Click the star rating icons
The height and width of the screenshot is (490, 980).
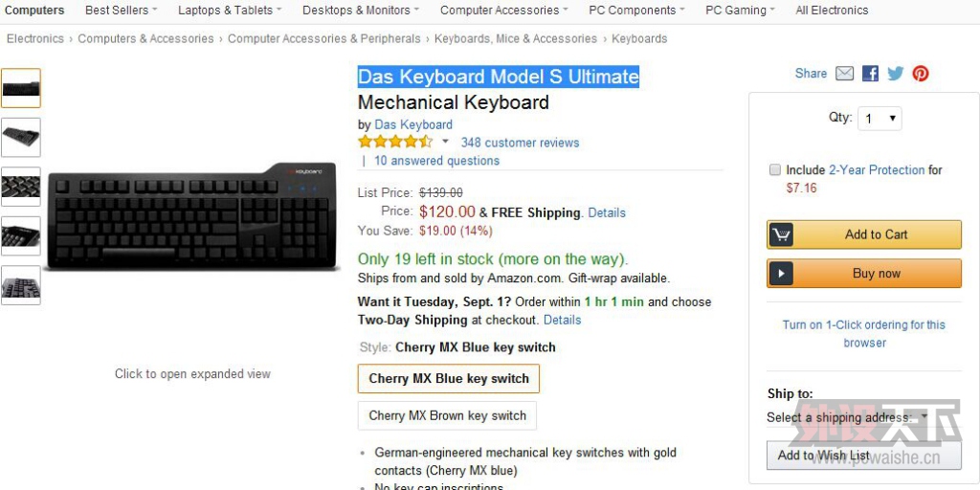[395, 142]
